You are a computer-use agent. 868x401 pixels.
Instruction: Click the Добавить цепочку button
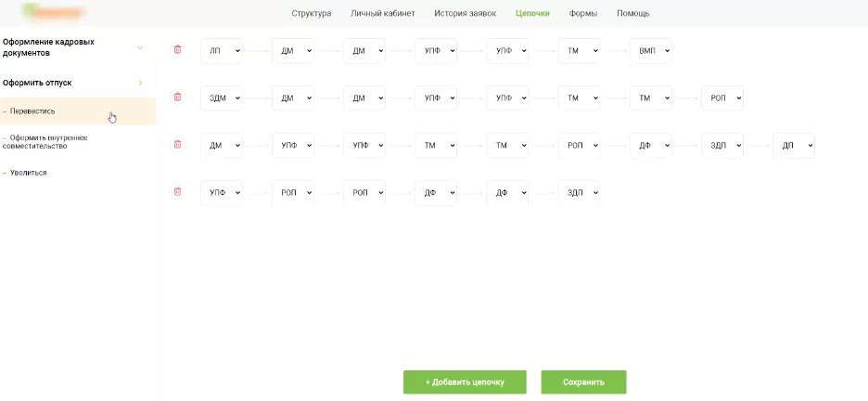pos(465,382)
